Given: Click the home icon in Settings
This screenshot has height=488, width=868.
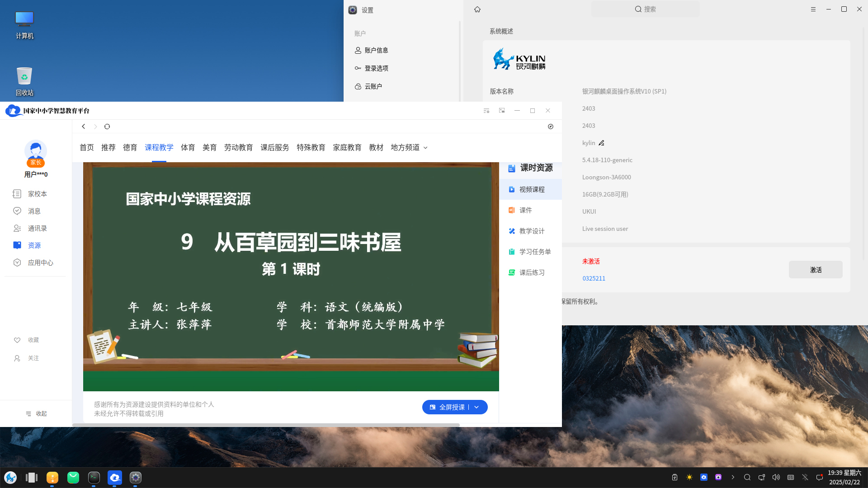Looking at the screenshot, I should coord(477,9).
